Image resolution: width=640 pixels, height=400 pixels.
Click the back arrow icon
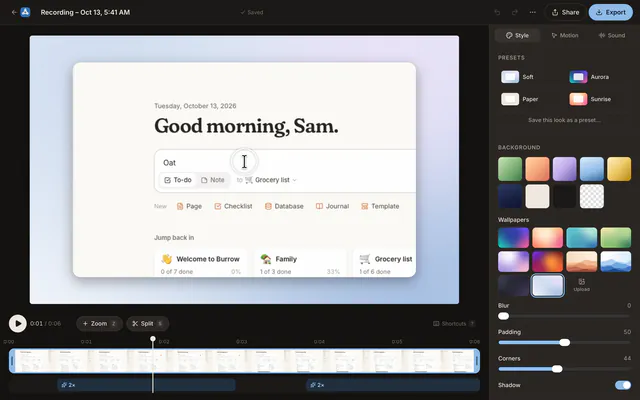click(x=14, y=12)
